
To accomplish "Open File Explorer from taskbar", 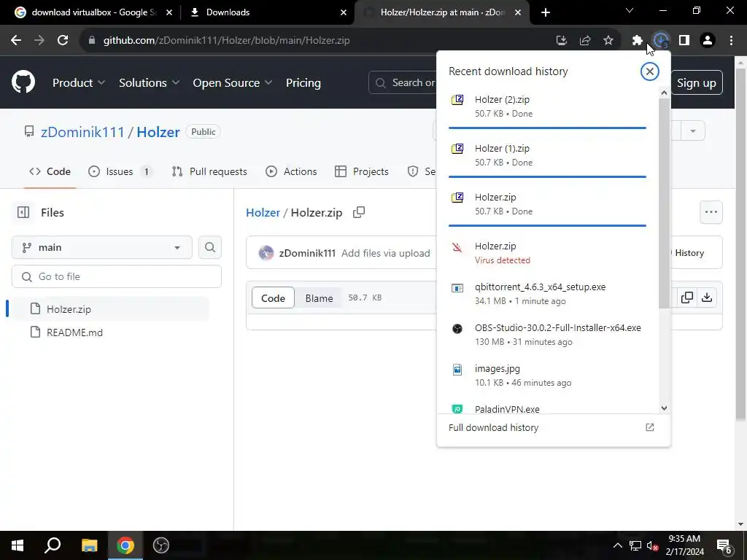I will tap(89, 545).
